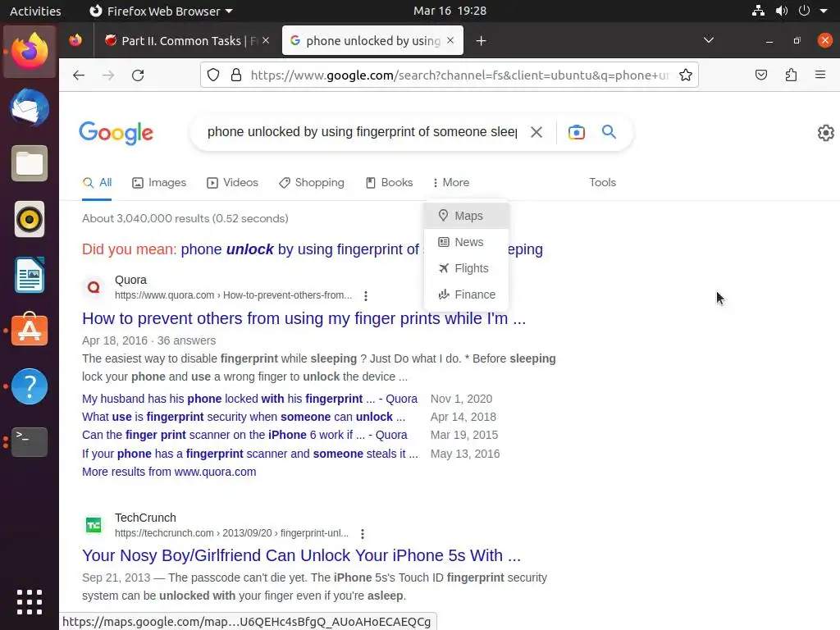Open Files from the dock
Viewport: 840px width, 630px height.
30,163
